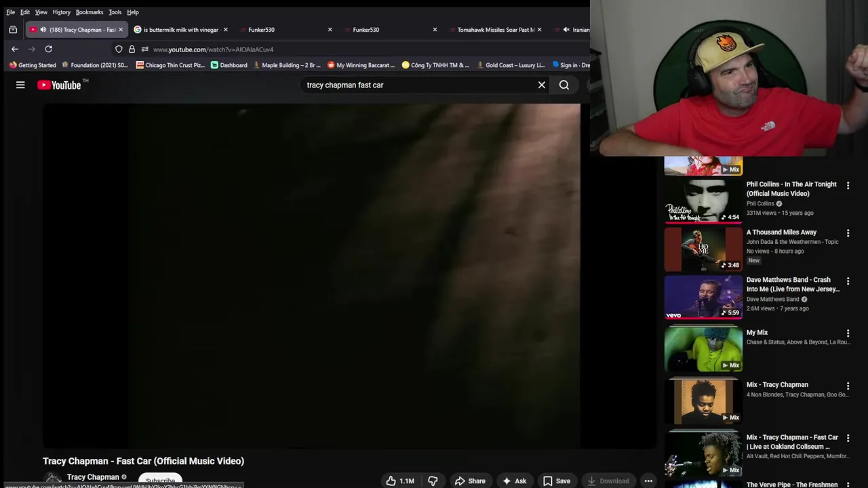Screen dimensions: 868x488
Task: Open options for Phil Collins In The Air Tonight
Action: [x=848, y=186]
